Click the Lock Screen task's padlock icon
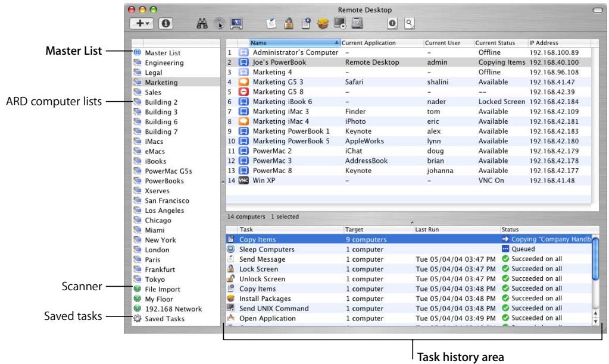The width and height of the screenshot is (609, 364). point(231,268)
